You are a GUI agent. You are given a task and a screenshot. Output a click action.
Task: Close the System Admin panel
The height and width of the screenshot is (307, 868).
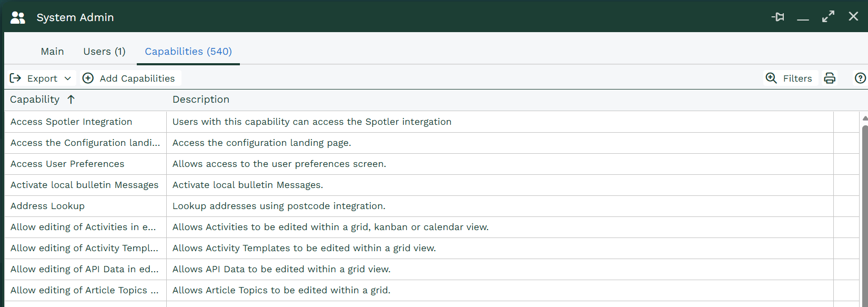[x=853, y=17]
